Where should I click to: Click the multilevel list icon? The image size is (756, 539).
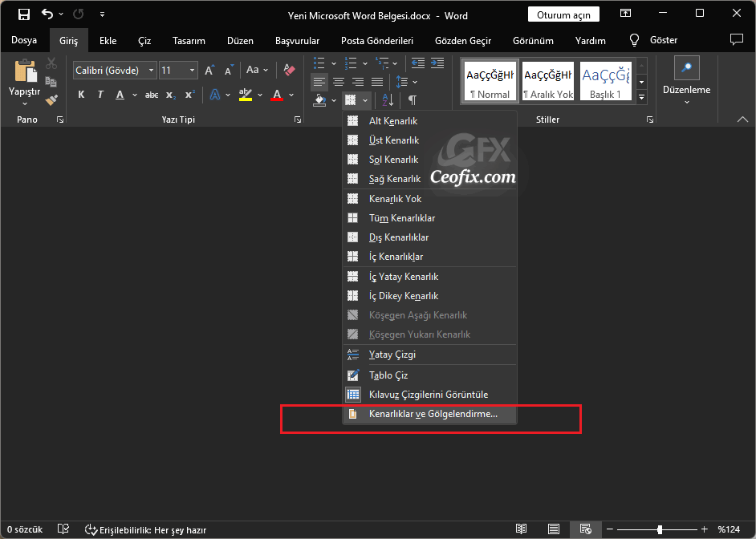point(382,63)
